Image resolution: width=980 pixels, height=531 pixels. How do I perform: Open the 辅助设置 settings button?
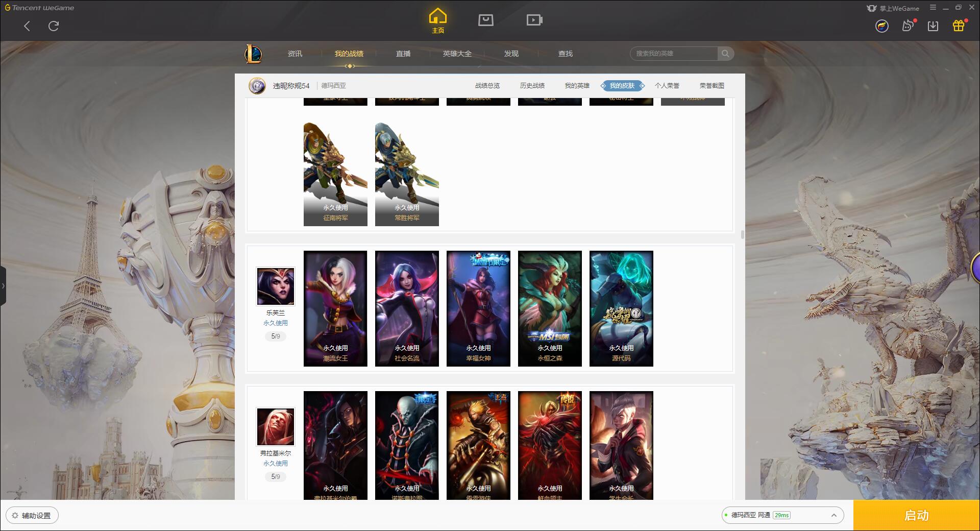click(32, 515)
